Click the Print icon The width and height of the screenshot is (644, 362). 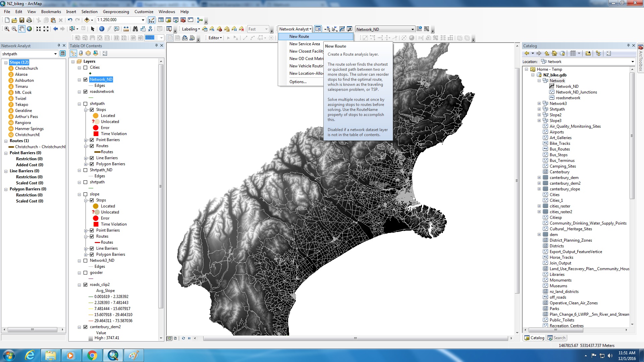point(29,20)
